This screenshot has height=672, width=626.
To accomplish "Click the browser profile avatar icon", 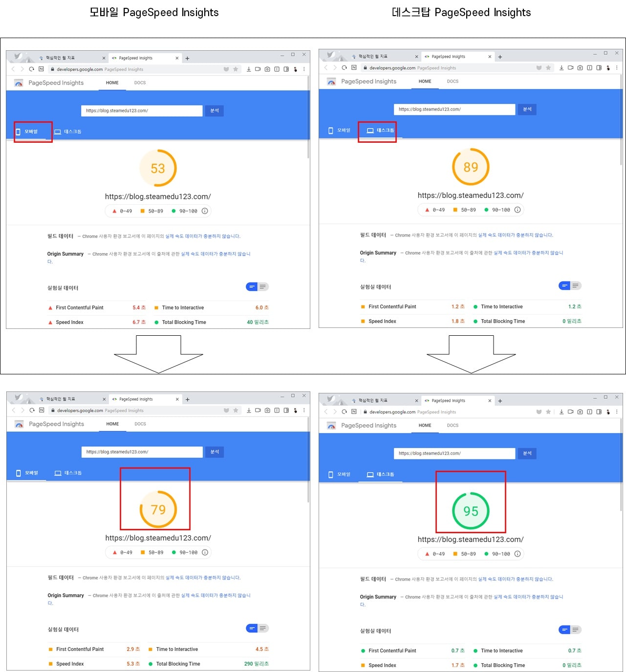I will coord(295,69).
